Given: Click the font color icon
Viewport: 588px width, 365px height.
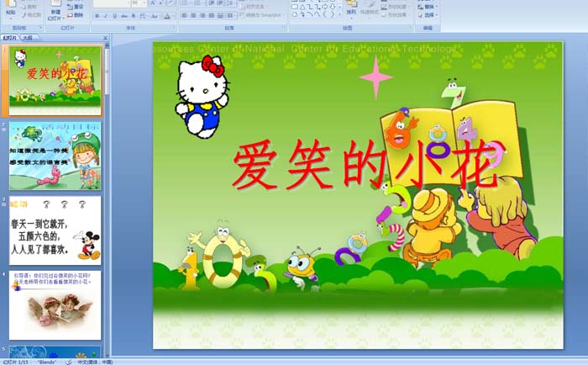Looking at the screenshot, I should point(168,15).
